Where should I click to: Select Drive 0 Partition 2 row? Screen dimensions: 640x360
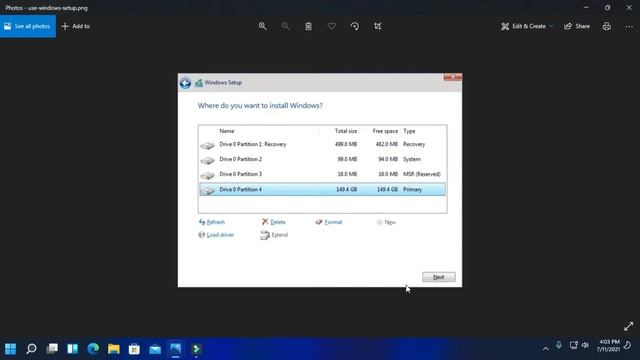tap(322, 159)
